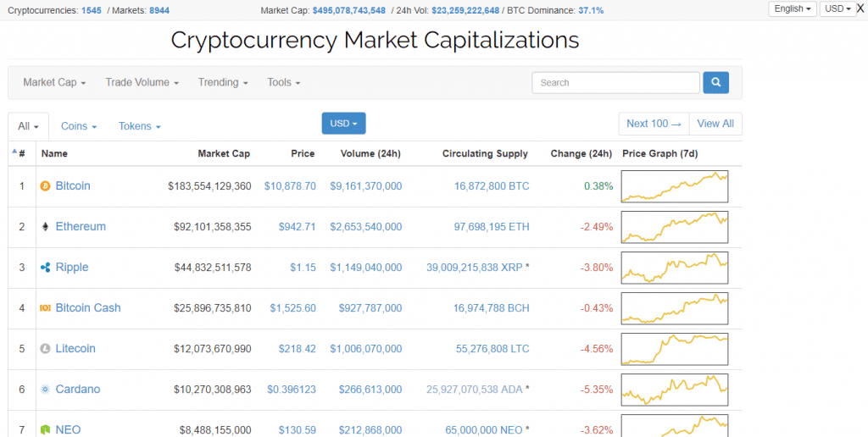Click Ethereum price $942.71

[x=298, y=227]
